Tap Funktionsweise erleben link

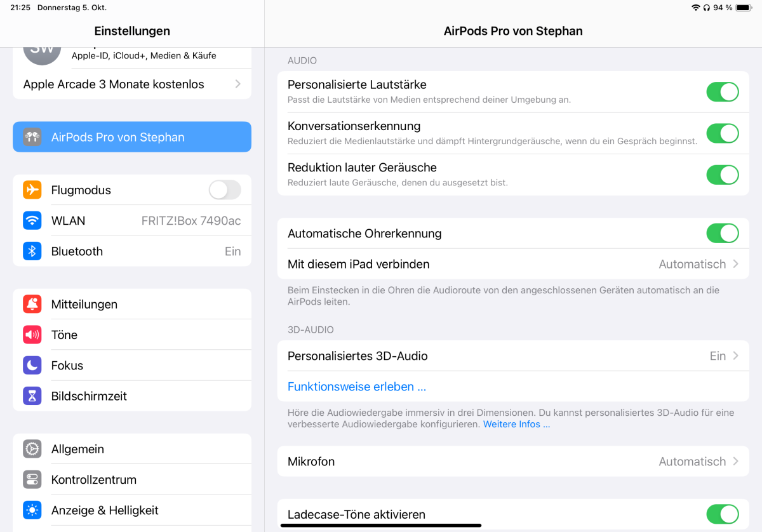tap(357, 387)
